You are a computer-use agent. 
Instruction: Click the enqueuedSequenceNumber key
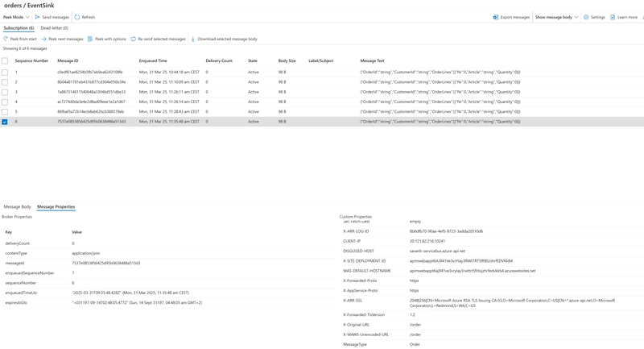tap(30, 273)
